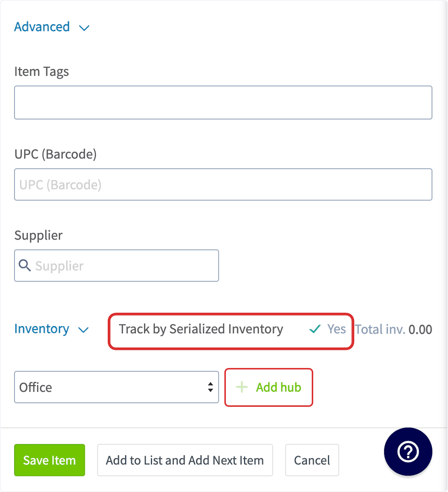Focus the Item Tags input box
448x492 pixels.
click(x=223, y=103)
